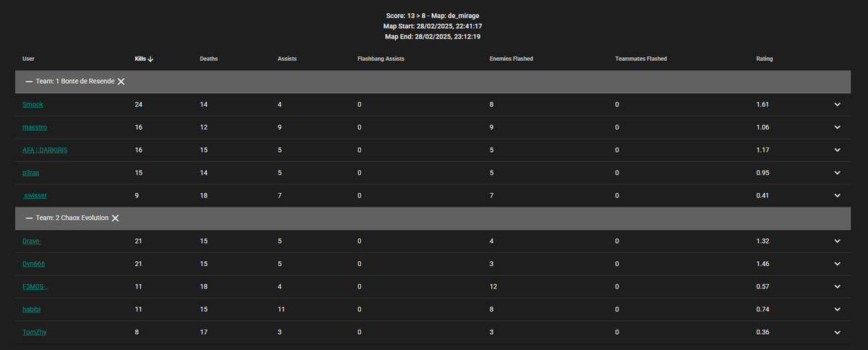This screenshot has width=868, height=350.
Task: Open F3M0S-_ player profile link
Action: pos(35,286)
